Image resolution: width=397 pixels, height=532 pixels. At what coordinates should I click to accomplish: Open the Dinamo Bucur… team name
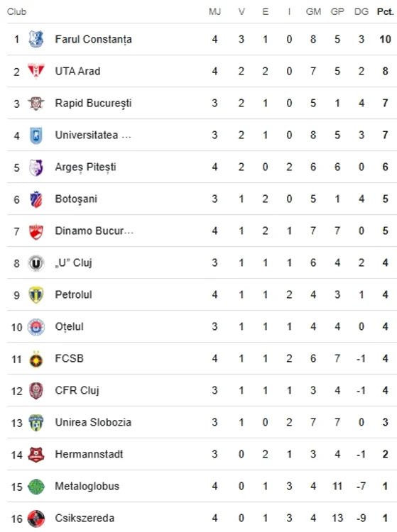tap(94, 231)
